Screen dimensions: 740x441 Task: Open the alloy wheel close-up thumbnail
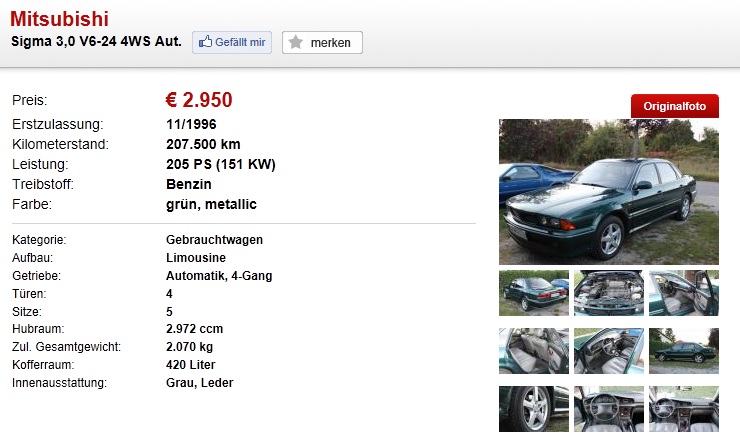coord(534,409)
